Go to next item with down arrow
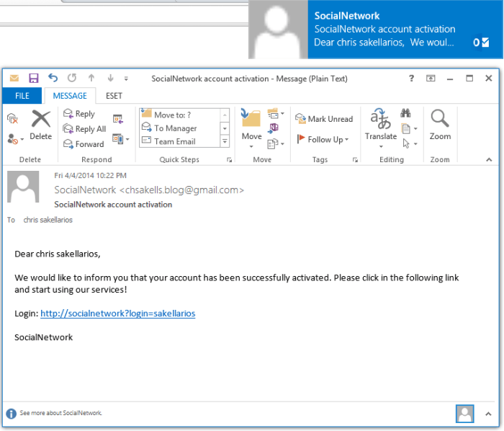Screen dimensions: 504x431 111,78
